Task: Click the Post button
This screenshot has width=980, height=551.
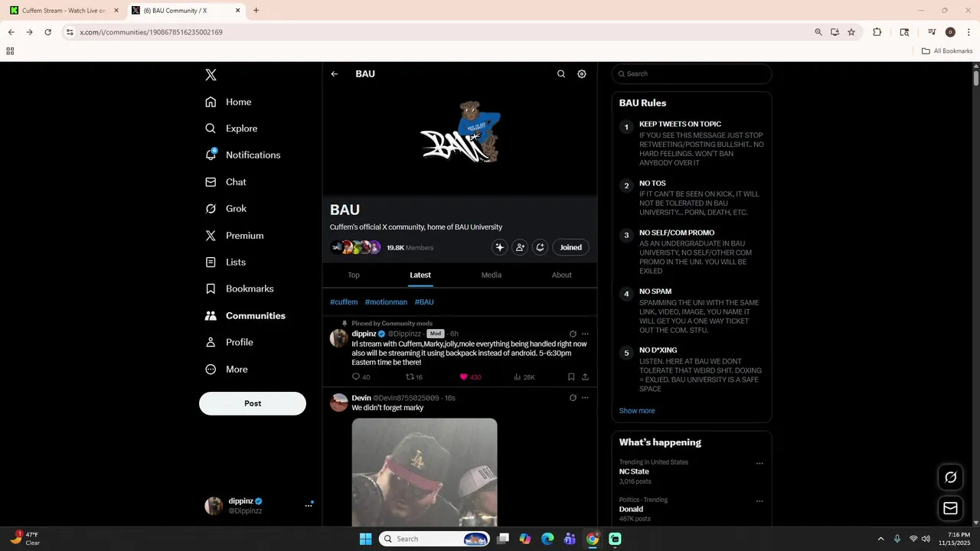Action: click(x=253, y=403)
